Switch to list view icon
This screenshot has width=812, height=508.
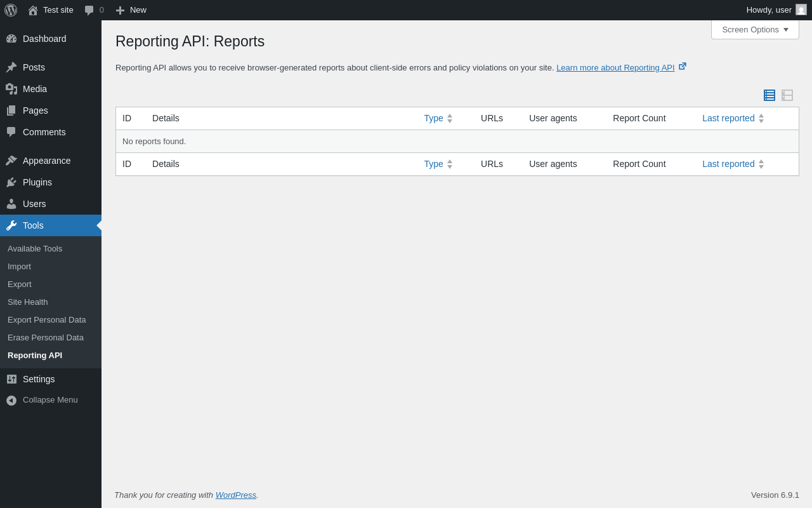click(x=769, y=95)
